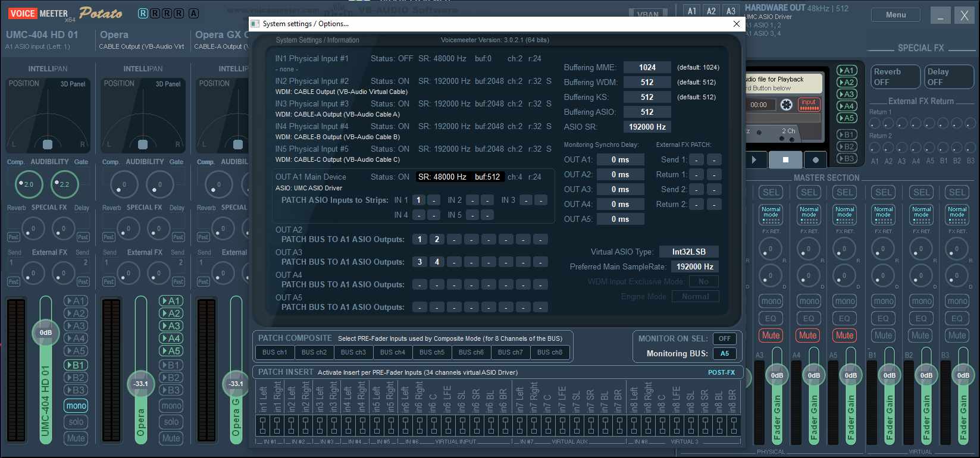Open EQ for master bus B3
The width and height of the screenshot is (980, 458).
(x=957, y=318)
